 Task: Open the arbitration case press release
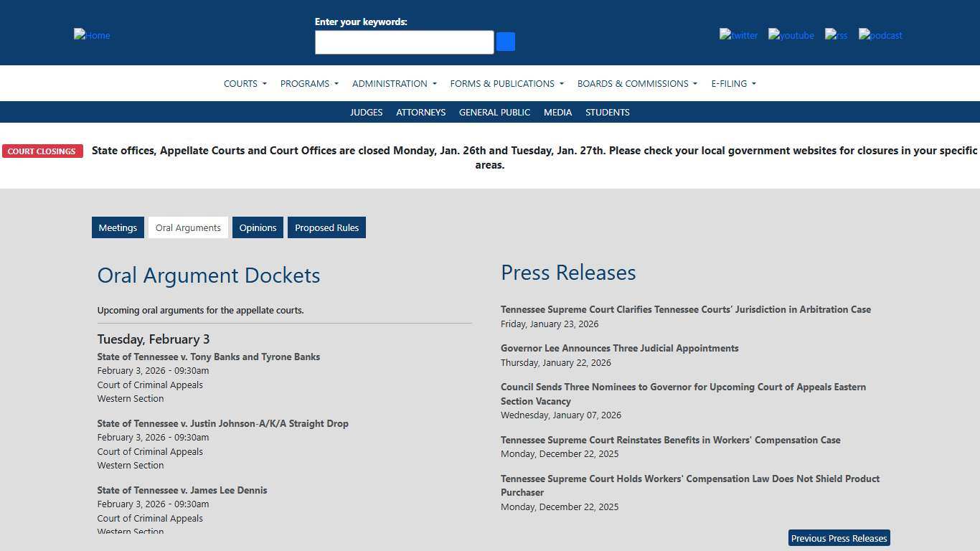[685, 309]
